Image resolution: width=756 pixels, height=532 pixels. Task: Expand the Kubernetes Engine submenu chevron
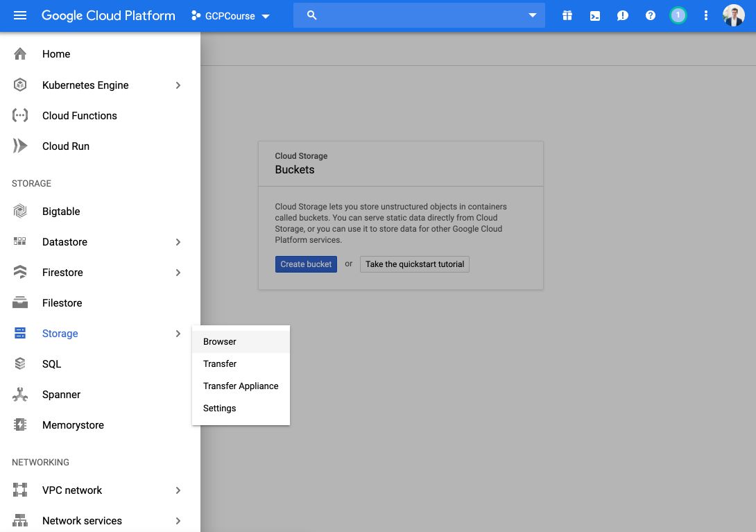(x=178, y=85)
